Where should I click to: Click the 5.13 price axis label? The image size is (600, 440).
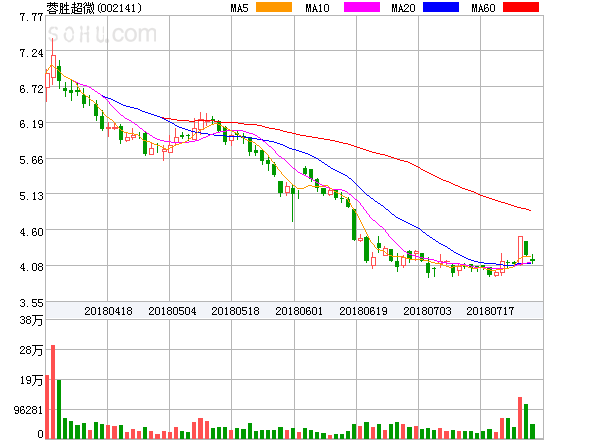[x=31, y=196]
